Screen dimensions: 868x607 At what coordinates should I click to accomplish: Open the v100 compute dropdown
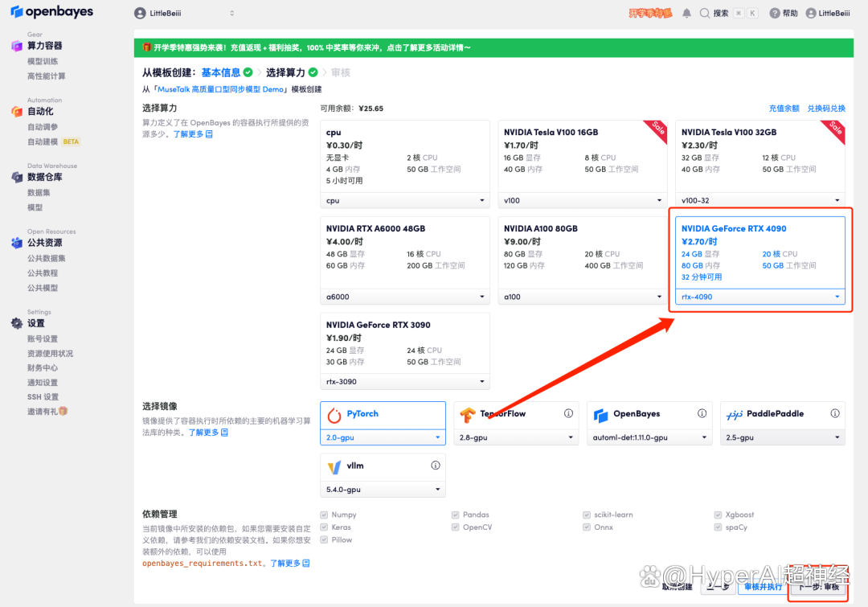[x=583, y=201]
